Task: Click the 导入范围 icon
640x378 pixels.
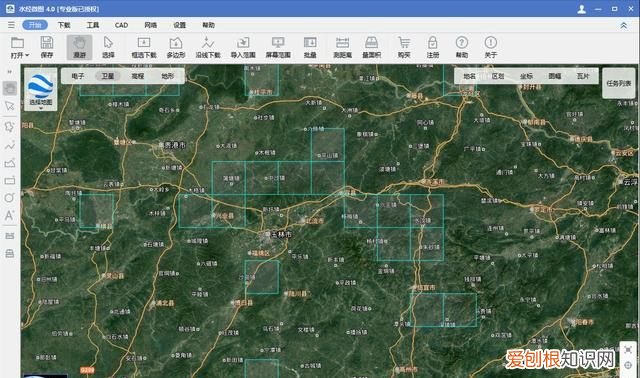Action: (x=243, y=43)
